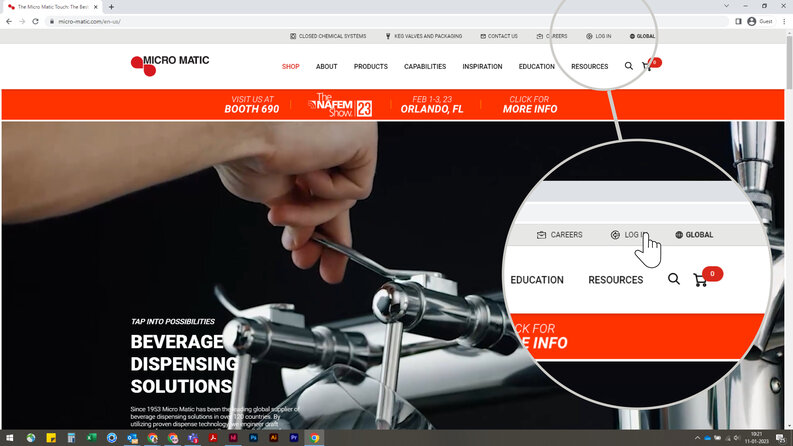Image resolution: width=793 pixels, height=446 pixels.
Task: Click the "Click for More Info" banner text
Action: [530, 104]
